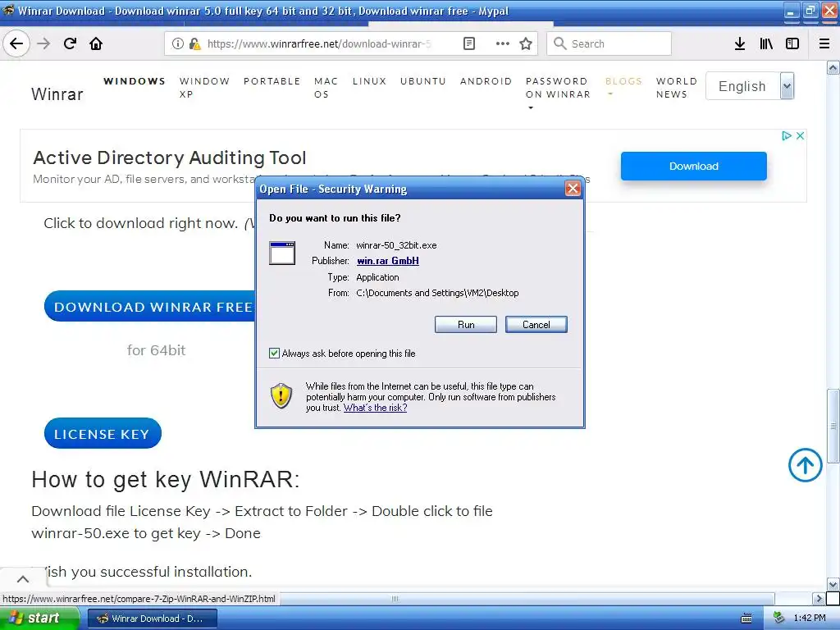Close the Security Warning dialog

tap(573, 189)
